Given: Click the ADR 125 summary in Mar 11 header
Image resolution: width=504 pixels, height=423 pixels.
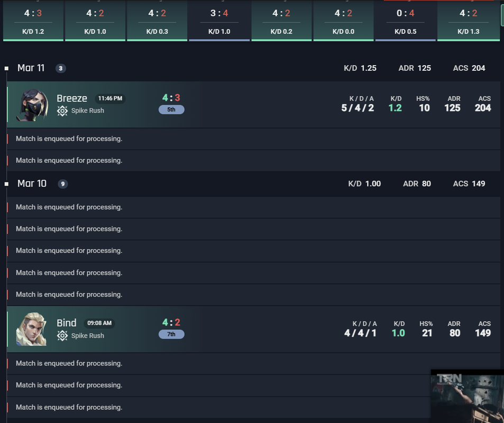Looking at the screenshot, I should click(415, 68).
